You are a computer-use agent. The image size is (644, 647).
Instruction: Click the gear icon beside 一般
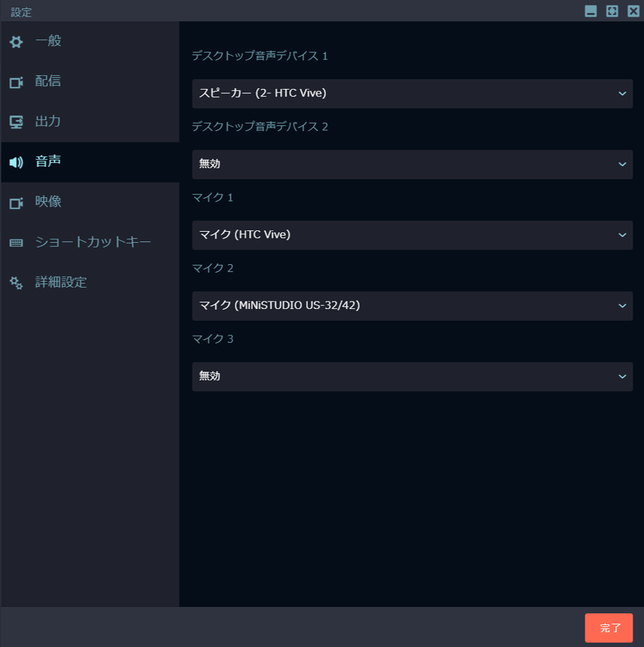16,41
